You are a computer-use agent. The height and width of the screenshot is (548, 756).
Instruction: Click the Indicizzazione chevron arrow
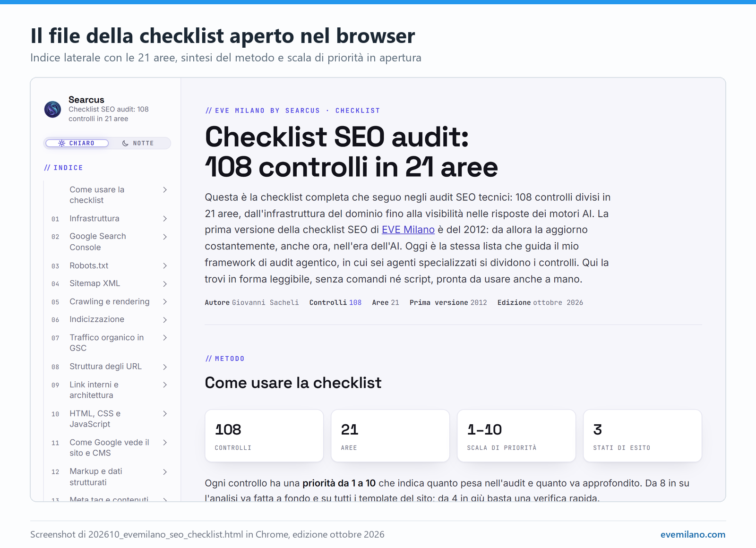(x=165, y=320)
